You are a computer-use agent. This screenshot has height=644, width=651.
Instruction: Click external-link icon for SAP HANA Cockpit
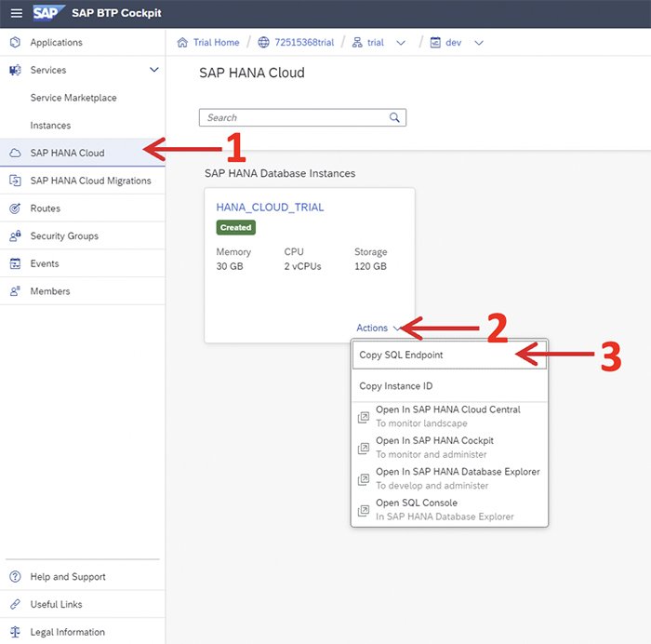[364, 448]
